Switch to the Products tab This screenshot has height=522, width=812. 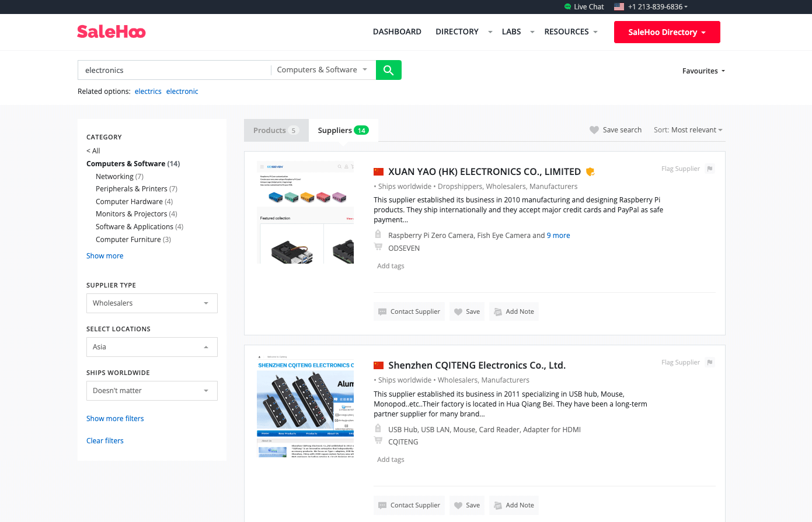tap(276, 131)
